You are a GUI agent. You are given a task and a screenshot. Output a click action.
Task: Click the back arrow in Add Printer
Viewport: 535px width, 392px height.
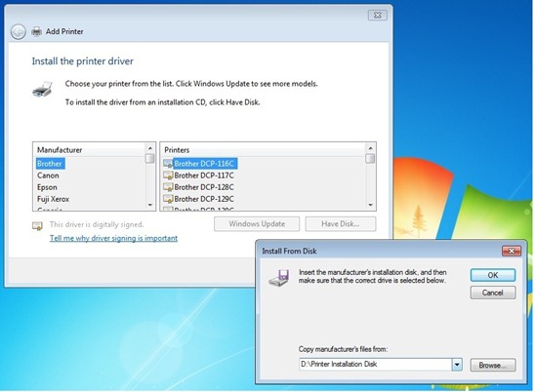pos(19,32)
